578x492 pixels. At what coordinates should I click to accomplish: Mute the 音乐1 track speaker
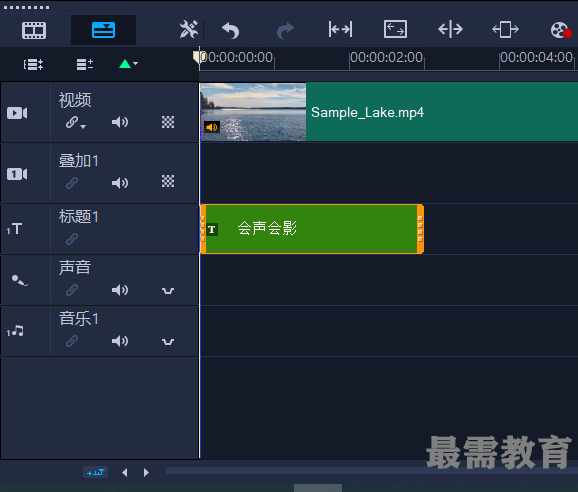120,341
